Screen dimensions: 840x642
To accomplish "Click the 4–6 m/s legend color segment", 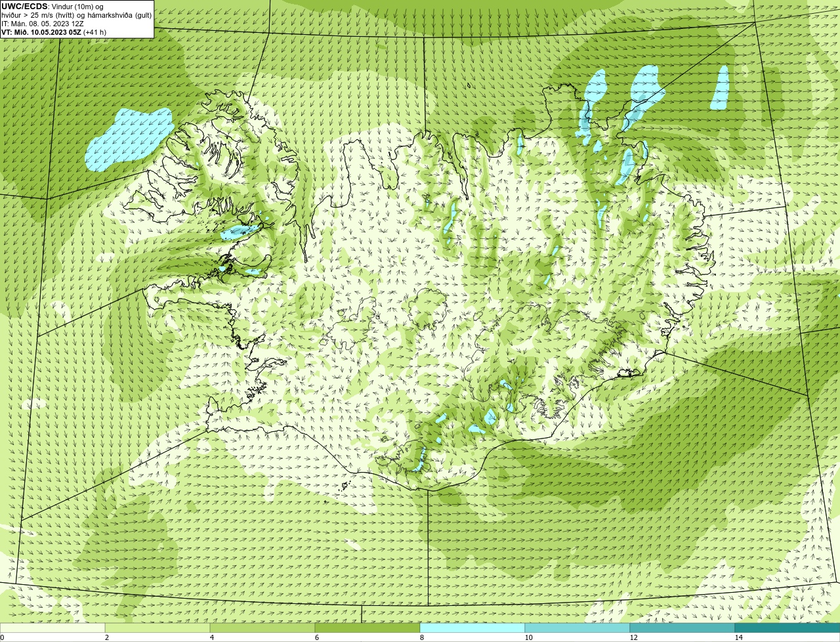I will (262, 628).
